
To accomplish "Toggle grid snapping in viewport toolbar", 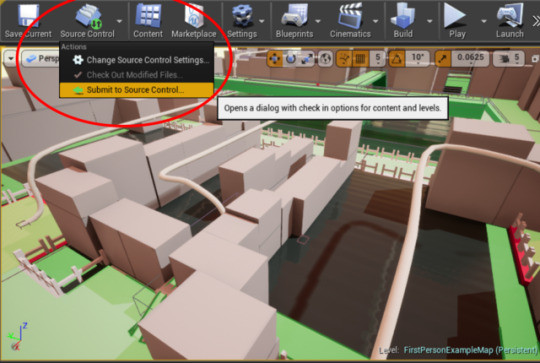I will [360, 59].
